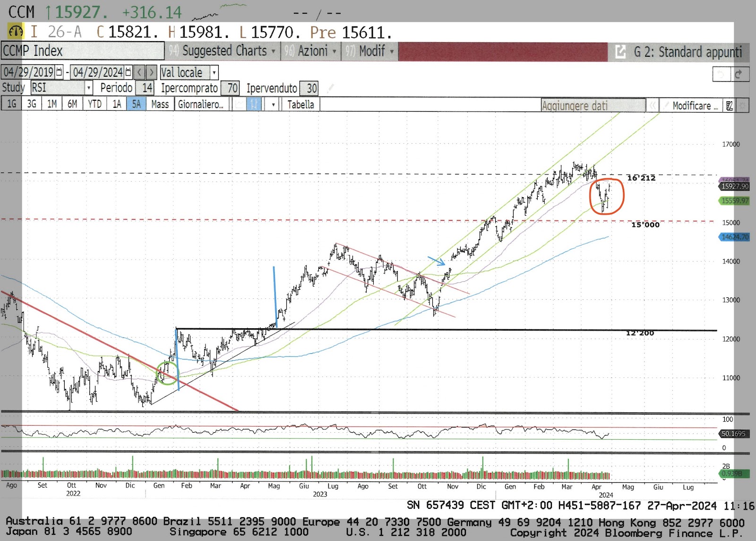Image resolution: width=756 pixels, height=541 pixels.
Task: Click the 17000 y-axis price label
Action: [x=730, y=144]
